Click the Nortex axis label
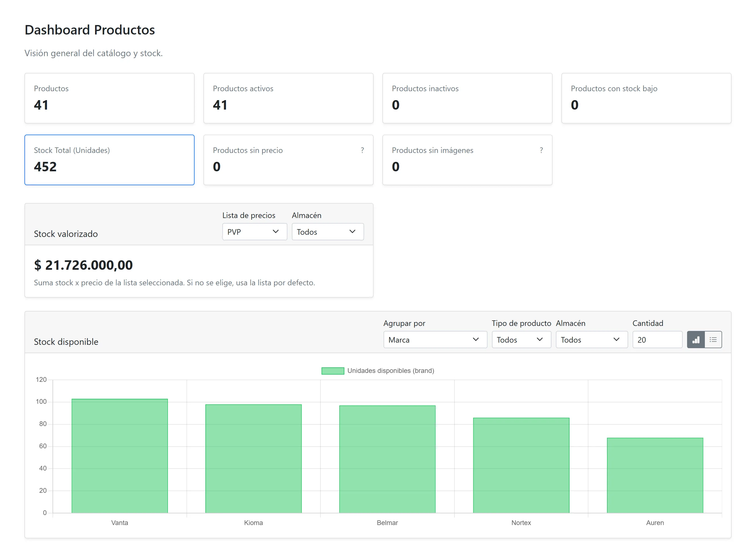The image size is (756, 547). 521,523
